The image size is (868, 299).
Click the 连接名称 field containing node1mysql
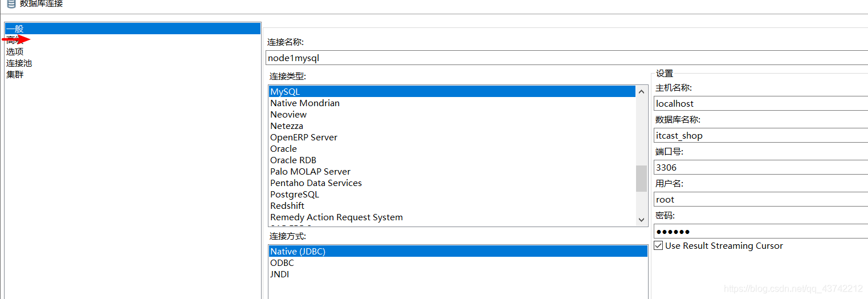tap(567, 58)
